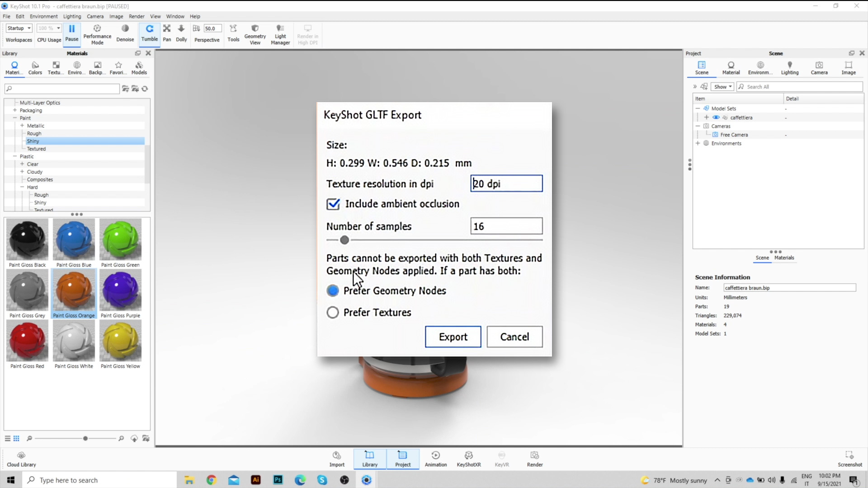Select Prefer Textures option
This screenshot has width=868, height=488.
pos(333,312)
